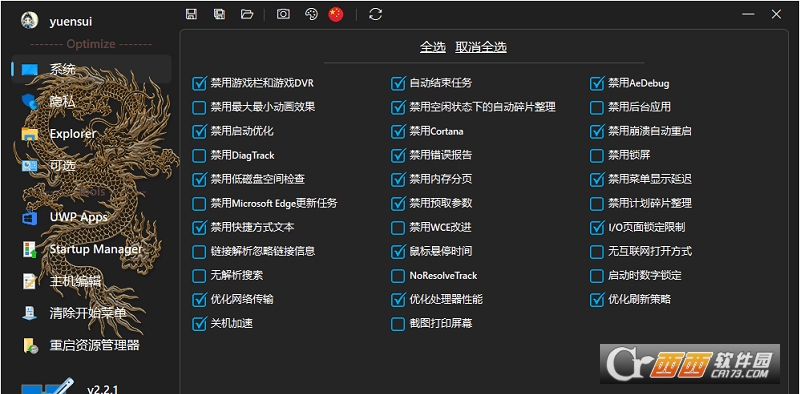Uncheck 禁用内存分页
The height and width of the screenshot is (394, 800).
pyautogui.click(x=398, y=179)
